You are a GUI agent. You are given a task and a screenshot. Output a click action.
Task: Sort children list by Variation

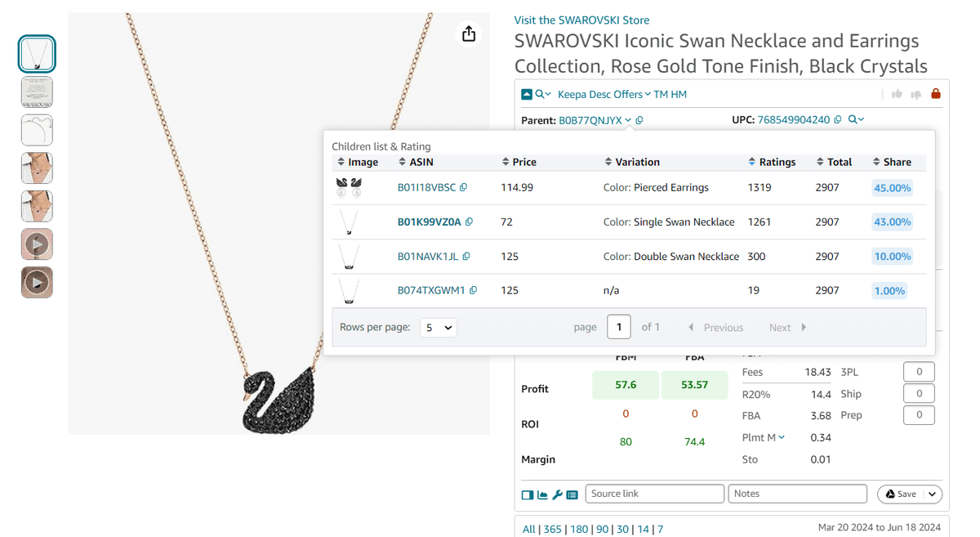click(632, 162)
